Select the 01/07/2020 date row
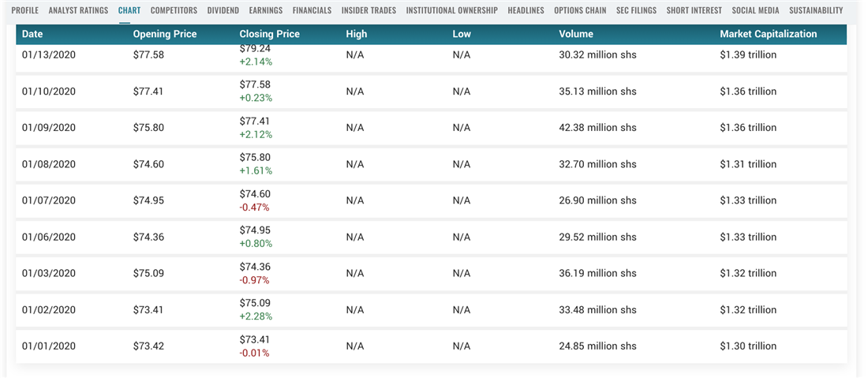 tap(48, 200)
